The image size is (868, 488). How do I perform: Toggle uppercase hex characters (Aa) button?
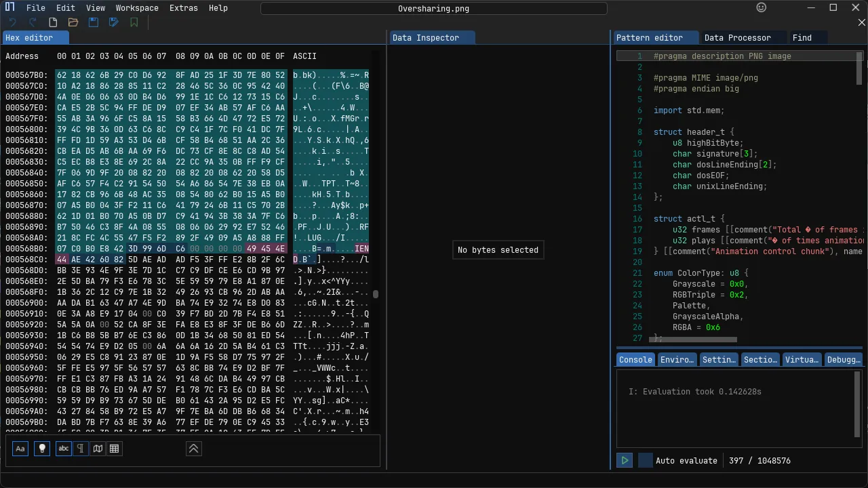20,448
